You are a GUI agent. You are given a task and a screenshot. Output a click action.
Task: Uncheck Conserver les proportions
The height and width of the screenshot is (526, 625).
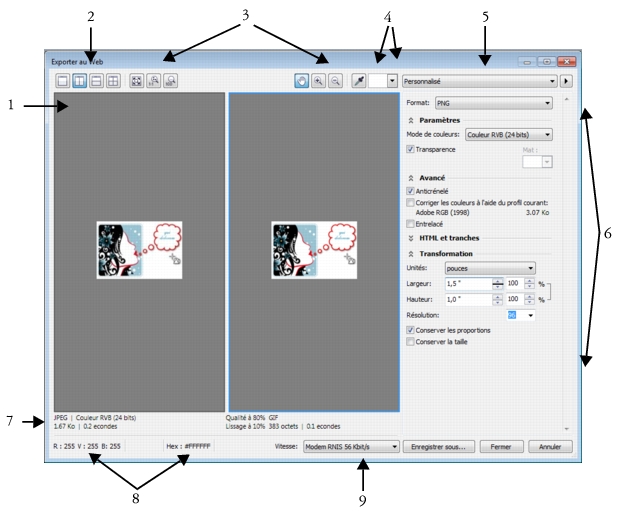(x=411, y=329)
